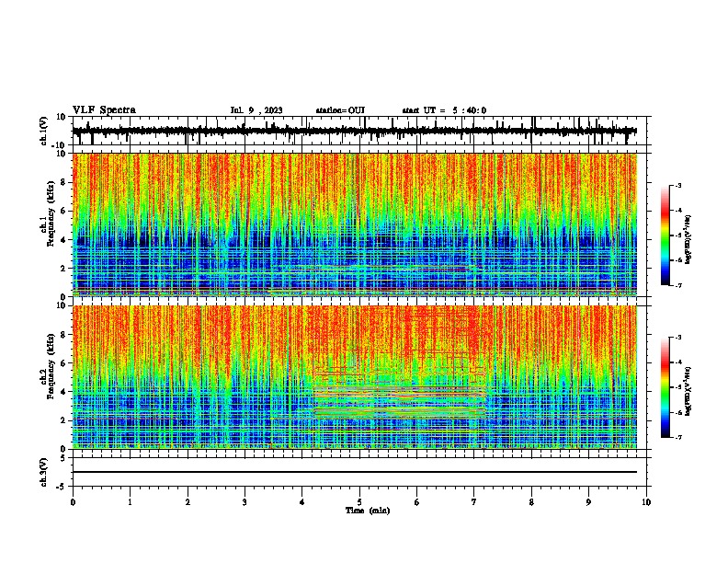Click time axis tick label "5"

tap(359, 502)
